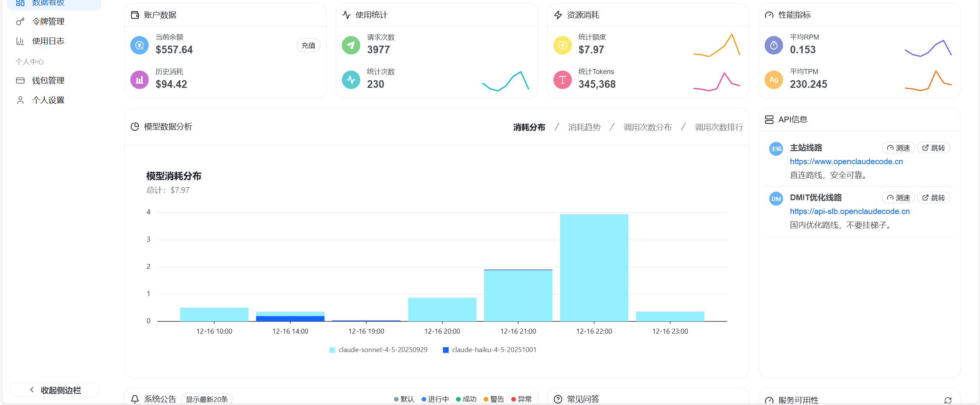Click the 模型数据分析 pie chart icon
980x405 pixels.
pyautogui.click(x=135, y=126)
